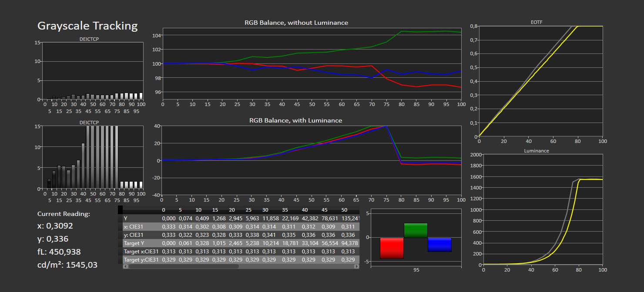Click the x: CIE31 cell 0,312

309,226
